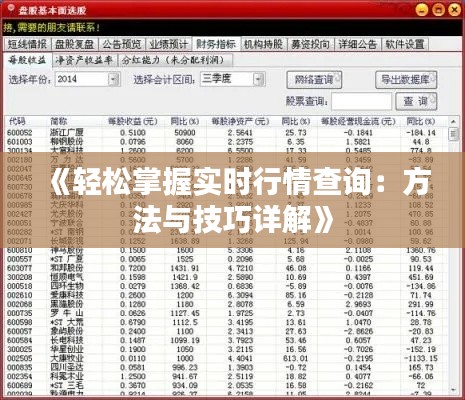Click the 1431.91 同比 value

(185, 268)
